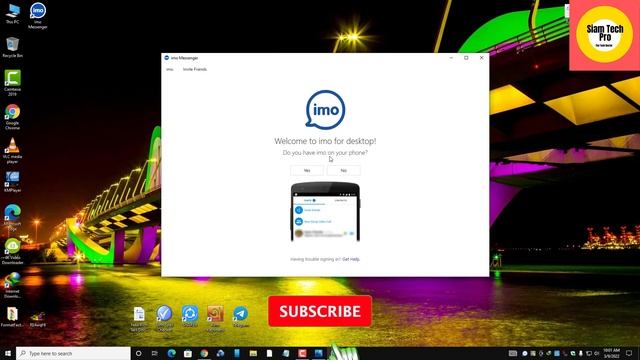Launch Camtasia 2019 from the desktop
This screenshot has height=360, width=640.
pos(12,83)
